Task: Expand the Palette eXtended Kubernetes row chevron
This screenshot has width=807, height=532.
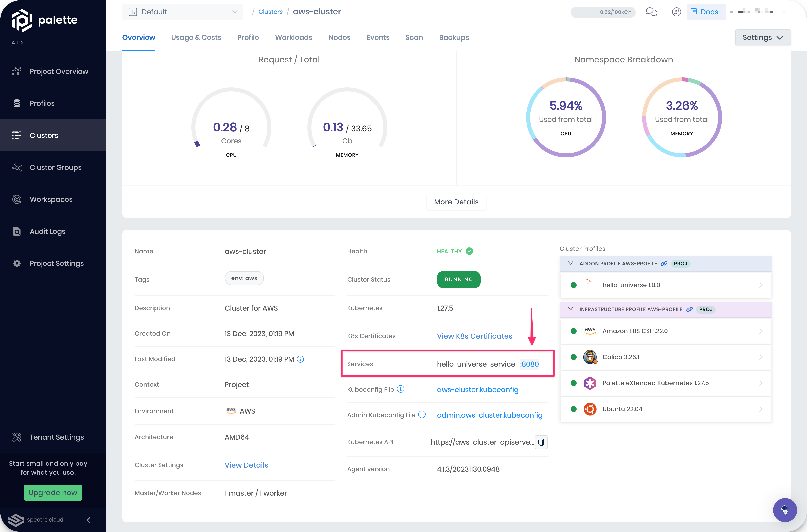Action: pyautogui.click(x=761, y=383)
